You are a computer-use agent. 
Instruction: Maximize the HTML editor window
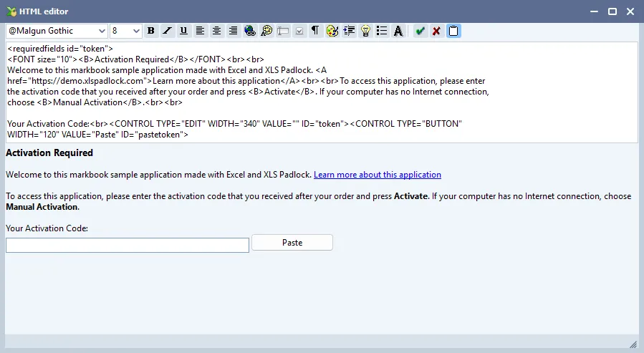click(612, 11)
